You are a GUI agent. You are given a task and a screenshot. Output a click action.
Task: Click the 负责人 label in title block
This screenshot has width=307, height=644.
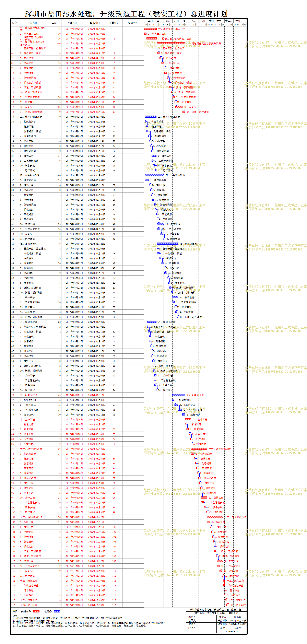coord(223,617)
